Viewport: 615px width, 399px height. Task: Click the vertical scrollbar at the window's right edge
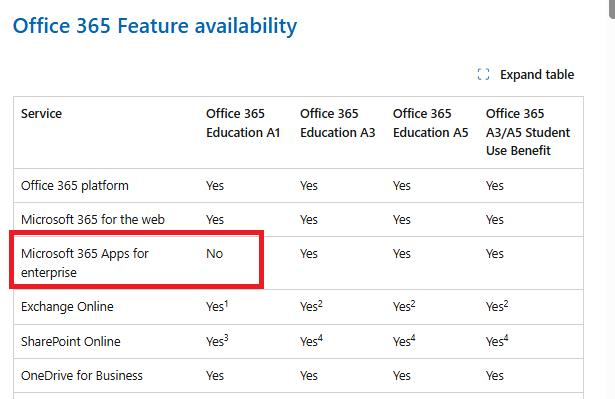pos(611,9)
